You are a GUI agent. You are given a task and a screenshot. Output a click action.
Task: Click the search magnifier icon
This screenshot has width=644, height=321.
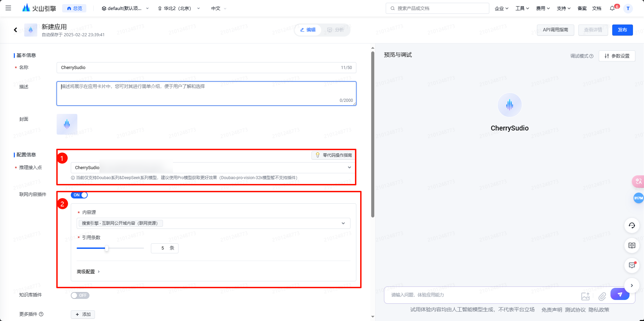coord(393,8)
